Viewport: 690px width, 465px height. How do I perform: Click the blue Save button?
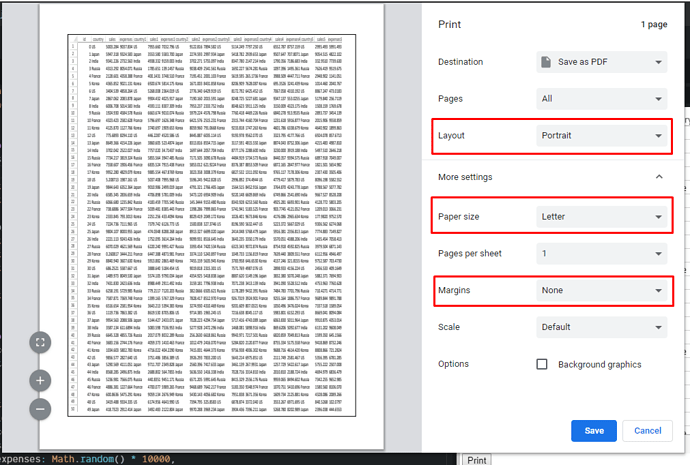(593, 431)
